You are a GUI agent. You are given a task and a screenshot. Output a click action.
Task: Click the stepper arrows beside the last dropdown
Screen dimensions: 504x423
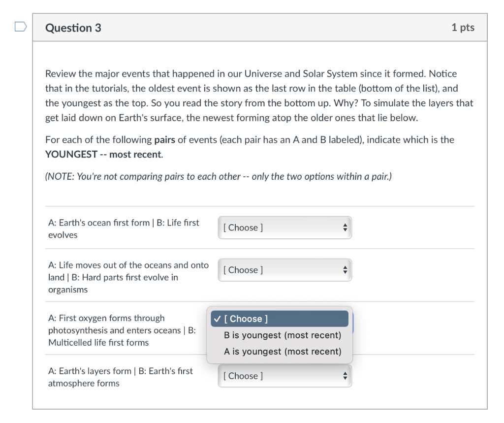(345, 376)
